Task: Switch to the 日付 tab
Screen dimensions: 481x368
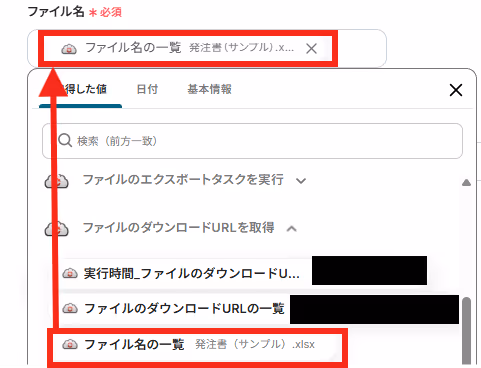Action: pos(147,89)
